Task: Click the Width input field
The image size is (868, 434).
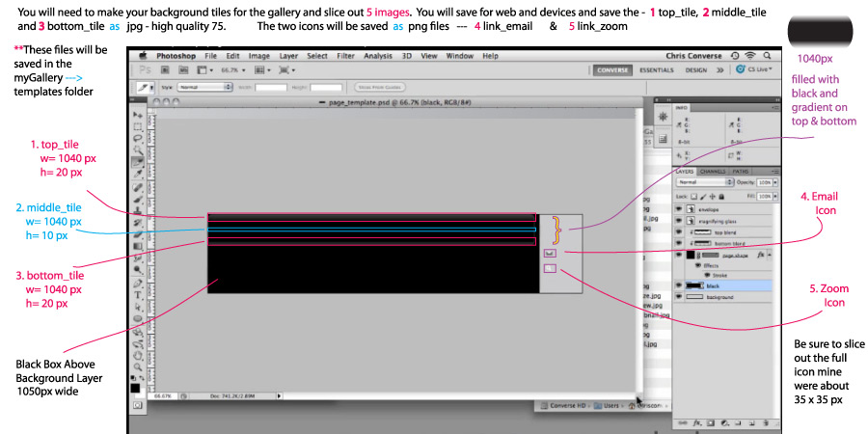Action: point(271,88)
